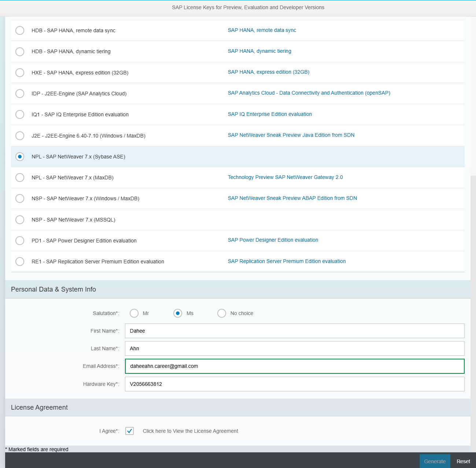
Task: Select RE1 SAP Replication Server Premium radio
Action: tap(20, 262)
